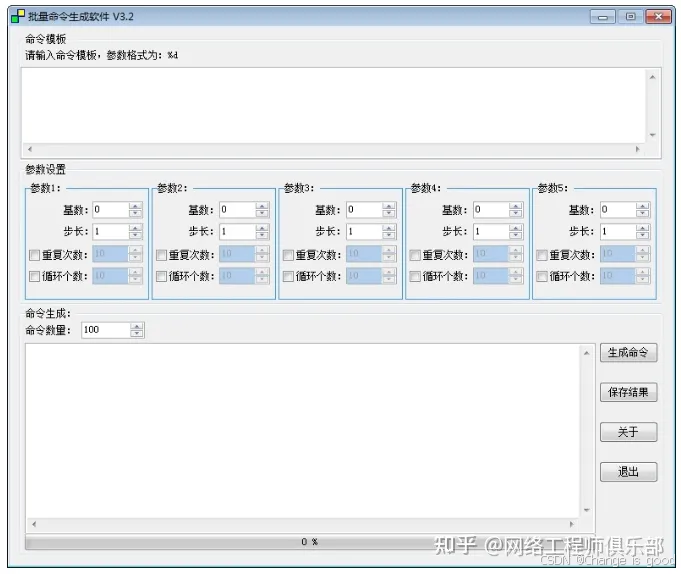Click the 基数 spinner arrows in 参数5
The height and width of the screenshot is (574, 681).
(x=643, y=210)
